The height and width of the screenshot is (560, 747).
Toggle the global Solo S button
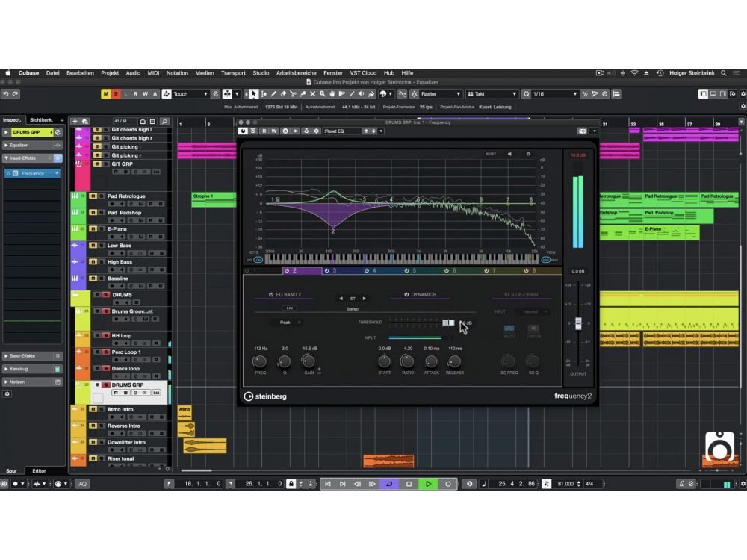click(x=115, y=94)
